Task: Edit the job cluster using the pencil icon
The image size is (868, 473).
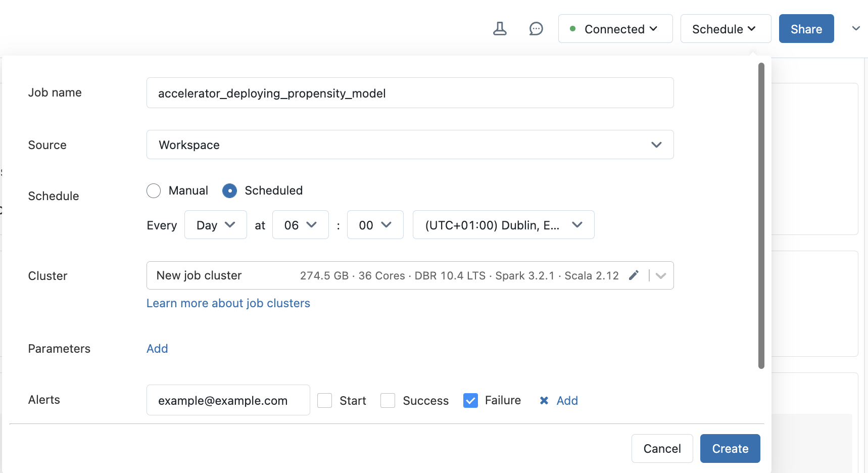Action: 635,275
